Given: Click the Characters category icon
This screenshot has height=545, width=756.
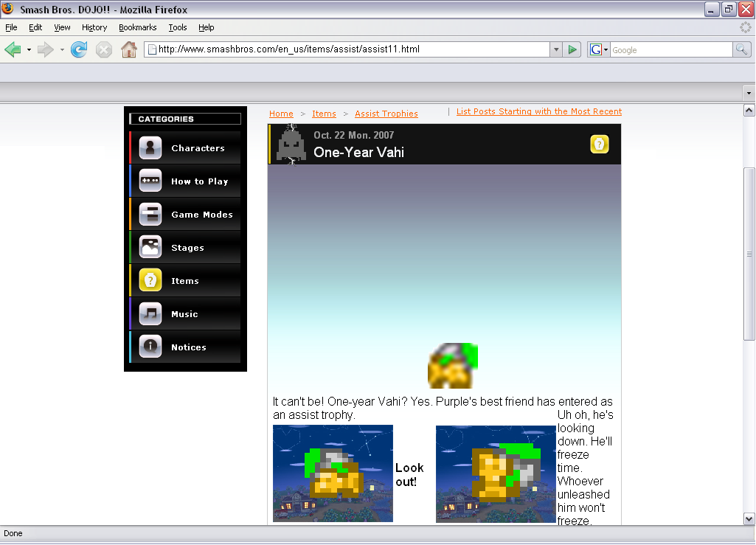Looking at the screenshot, I should pyautogui.click(x=150, y=147).
